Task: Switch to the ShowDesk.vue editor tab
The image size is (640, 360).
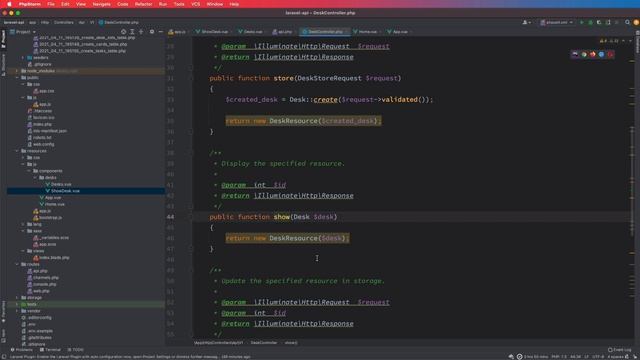Action: click(x=212, y=31)
